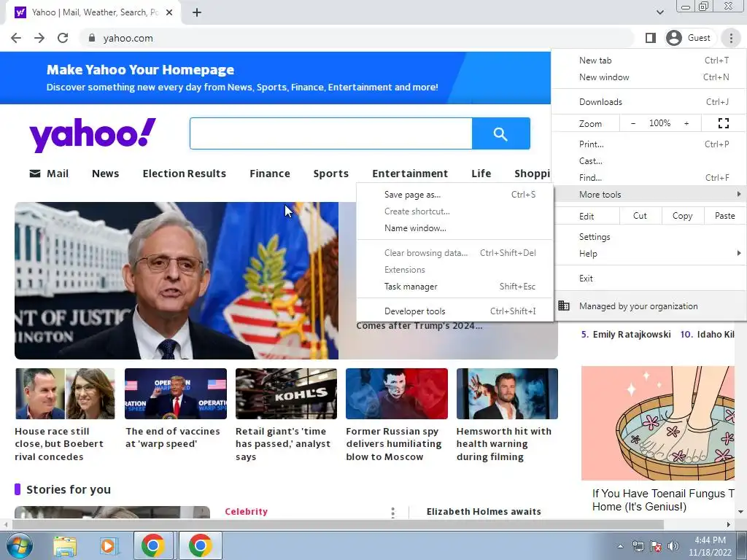Screen dimensions: 747x560
Task: Click the horizontal page scrollbar
Action: tap(337, 524)
